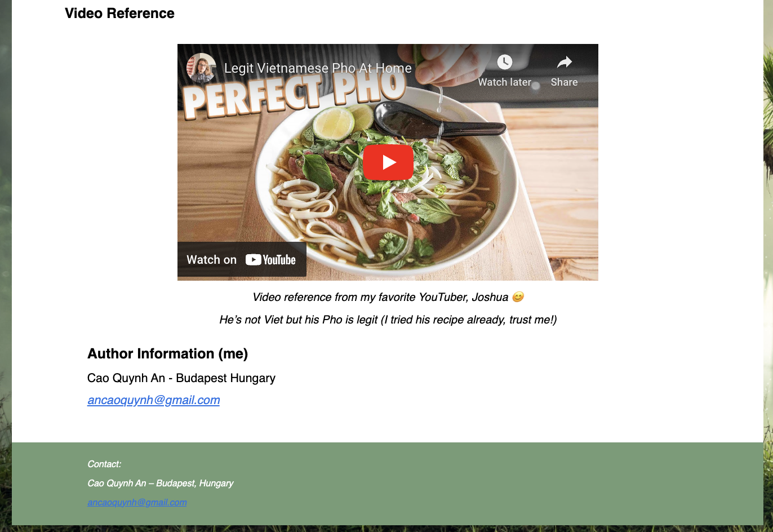Open the "Legit Vietnamese Pho At Home" title
This screenshot has width=773, height=532.
pyautogui.click(x=318, y=68)
